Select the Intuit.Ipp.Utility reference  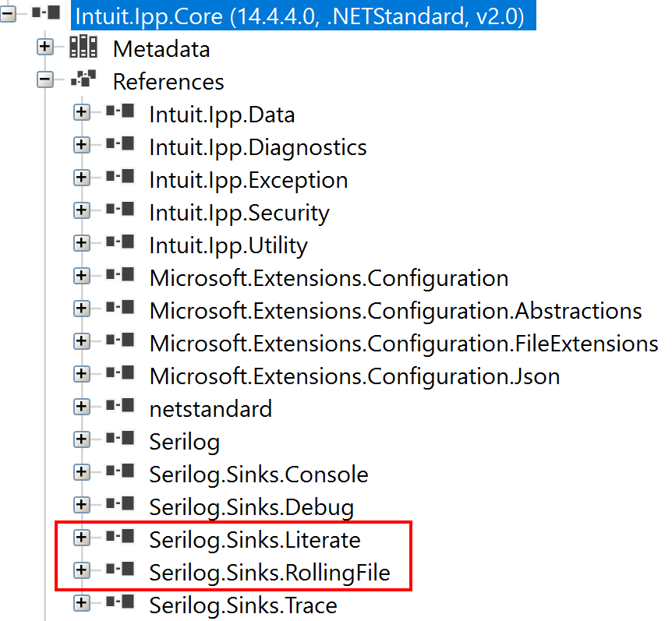point(228,245)
